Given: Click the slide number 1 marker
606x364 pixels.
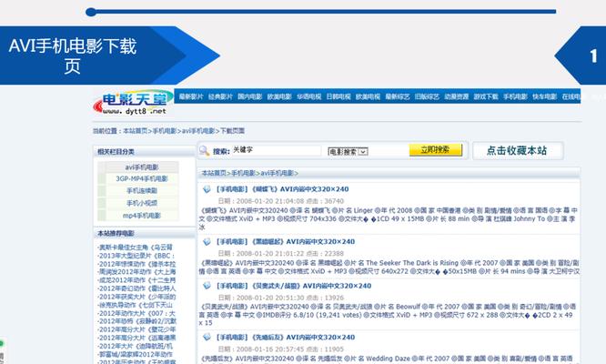Looking at the screenshot, I should (593, 56).
